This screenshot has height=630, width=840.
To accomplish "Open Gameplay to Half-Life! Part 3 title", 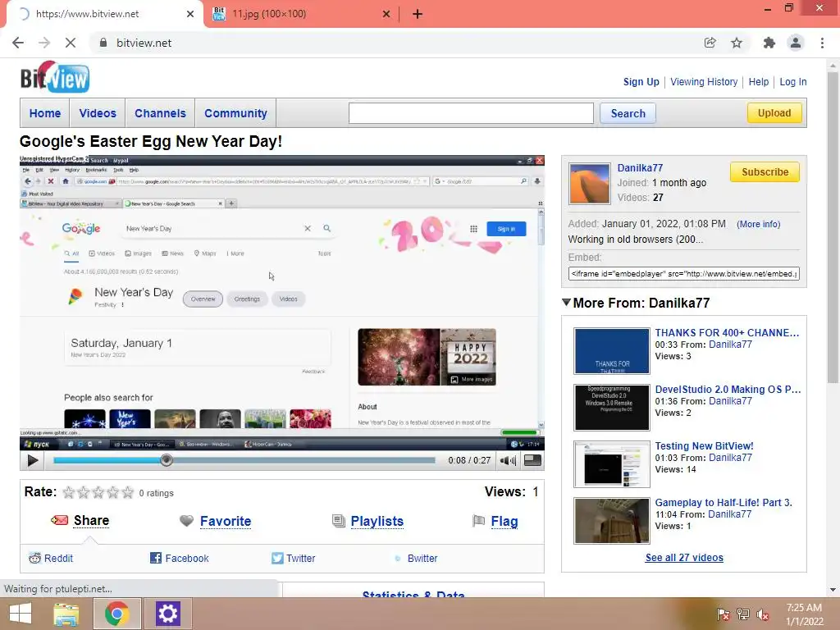I will (x=724, y=503).
